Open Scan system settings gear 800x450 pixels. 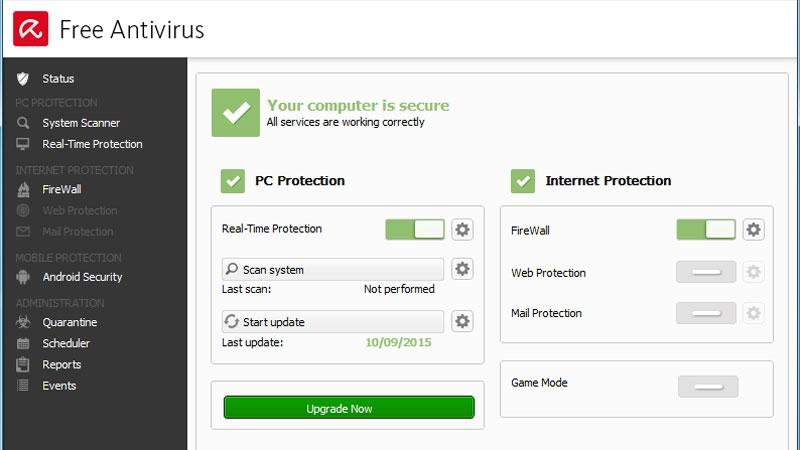pyautogui.click(x=462, y=269)
